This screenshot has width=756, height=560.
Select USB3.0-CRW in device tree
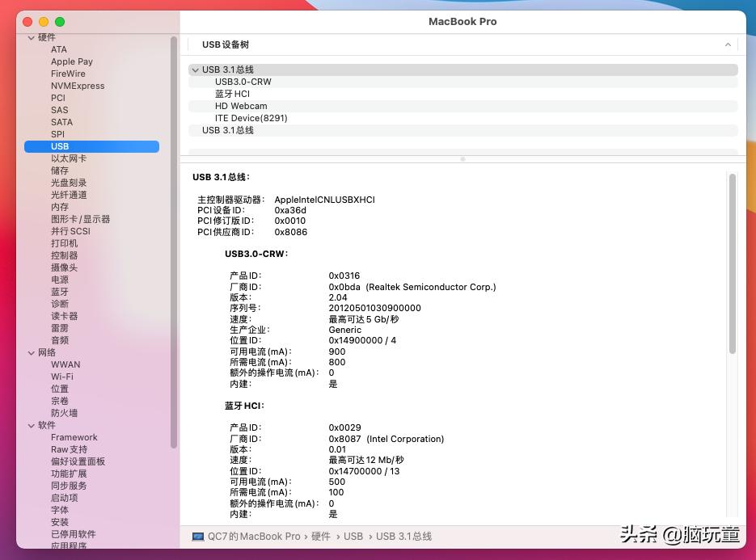[243, 82]
